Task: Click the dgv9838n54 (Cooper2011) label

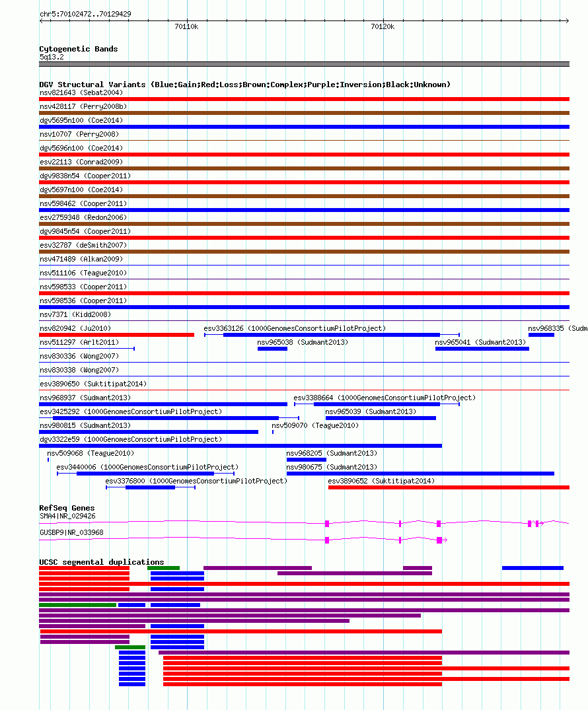Action: pyautogui.click(x=85, y=176)
